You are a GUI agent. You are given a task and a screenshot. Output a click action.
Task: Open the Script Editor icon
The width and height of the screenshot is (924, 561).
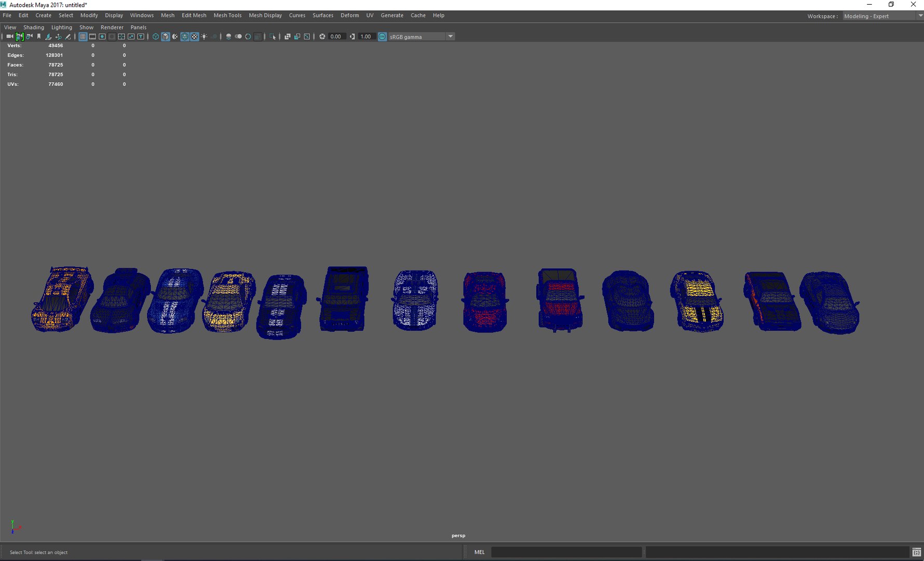pyautogui.click(x=917, y=552)
